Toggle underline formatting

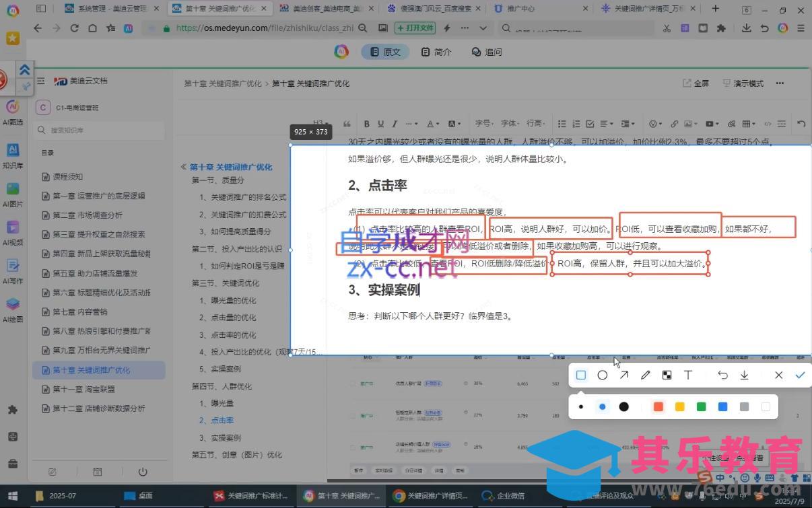[382, 123]
